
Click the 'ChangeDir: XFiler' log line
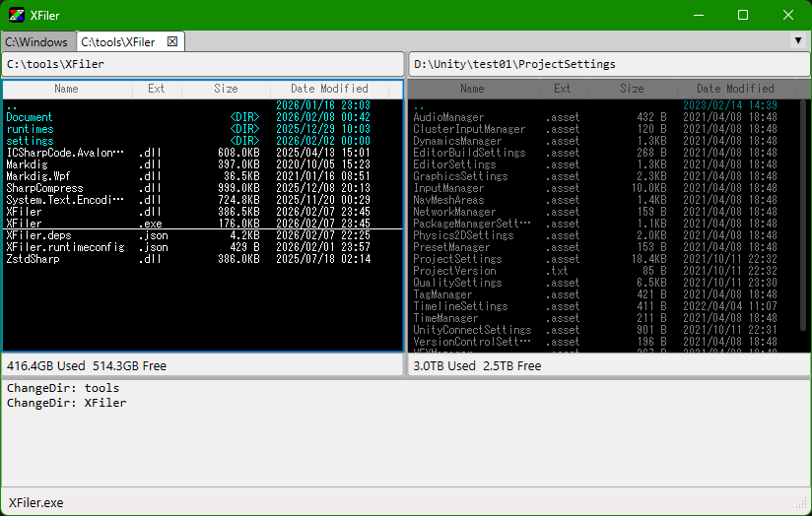(x=66, y=403)
